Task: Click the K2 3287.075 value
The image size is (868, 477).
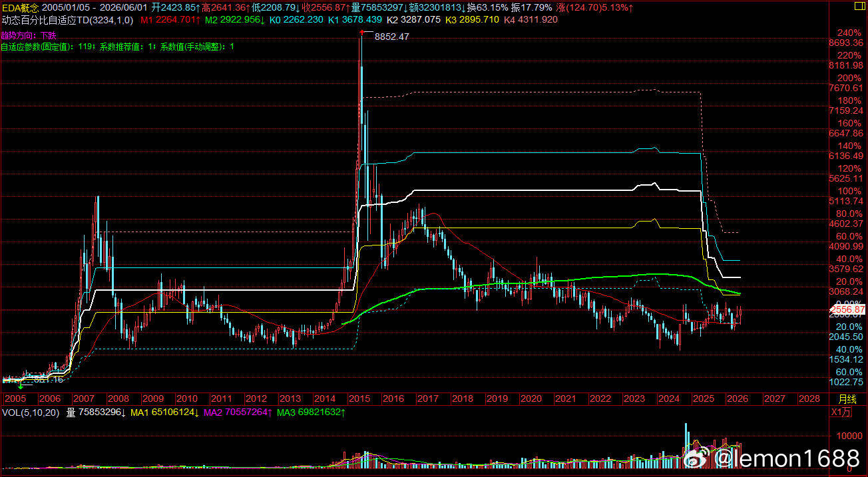Action: (414, 20)
